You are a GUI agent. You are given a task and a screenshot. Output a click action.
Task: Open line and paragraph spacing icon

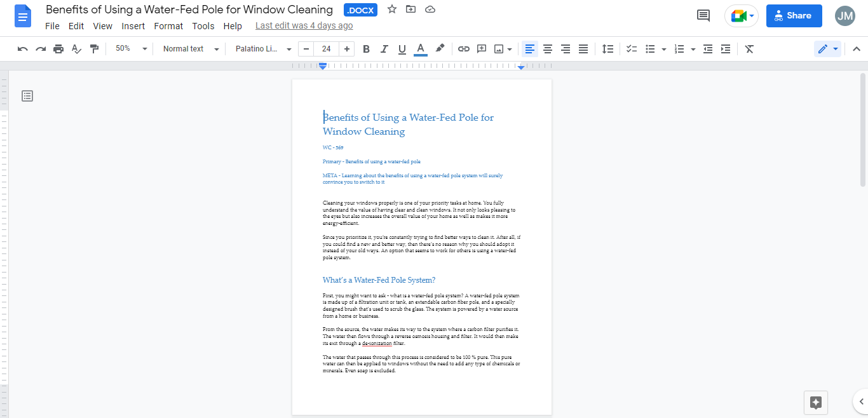(x=607, y=49)
